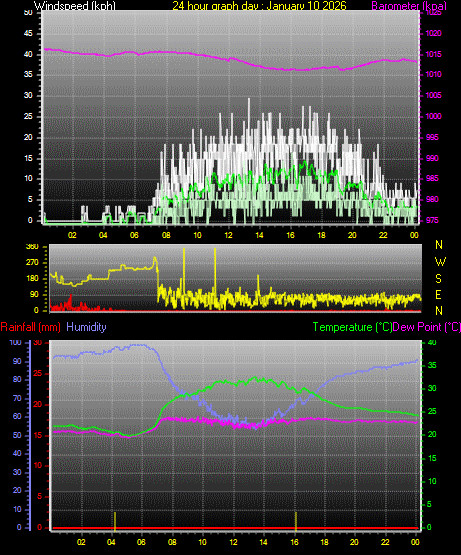Click '1000' on the barometer axis
The height and width of the screenshot is (555, 461).
433,116
